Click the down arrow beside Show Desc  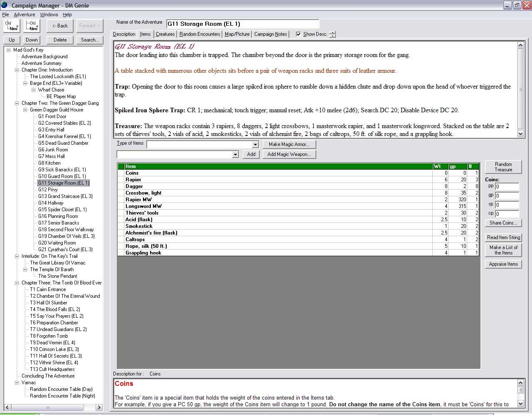pos(332,36)
